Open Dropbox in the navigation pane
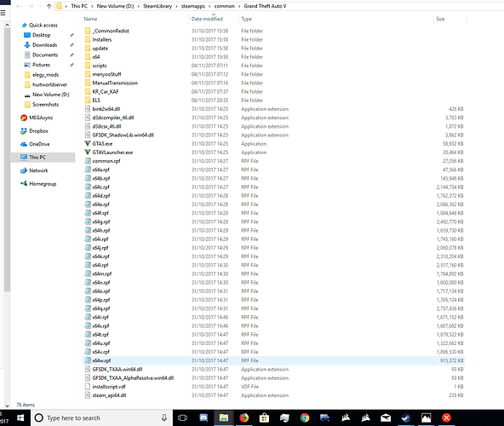Viewport: 504px width, 426px height. 38,131
